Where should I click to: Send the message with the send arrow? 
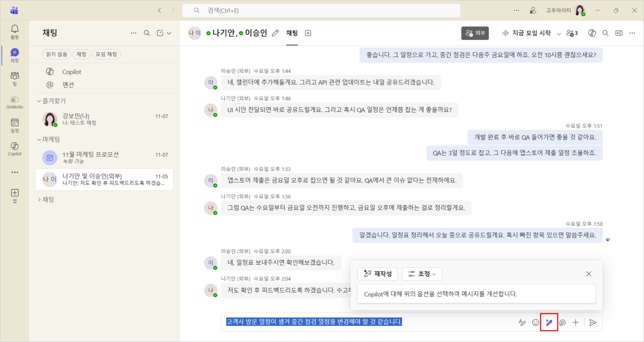click(592, 322)
